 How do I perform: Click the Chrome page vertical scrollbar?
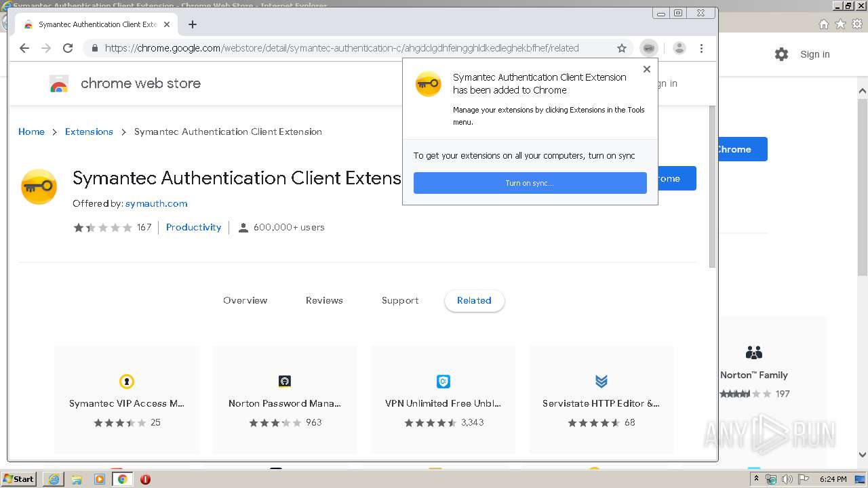(x=712, y=186)
